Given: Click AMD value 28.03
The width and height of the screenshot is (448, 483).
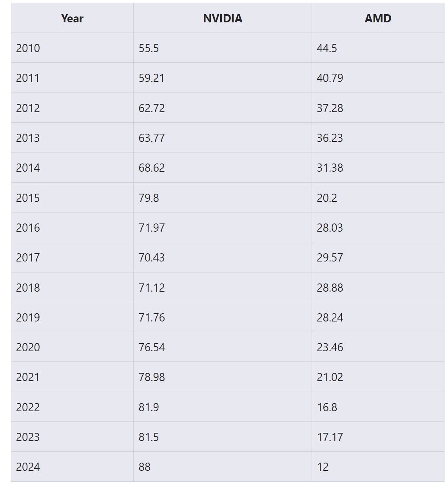Looking at the screenshot, I should tap(330, 228).
